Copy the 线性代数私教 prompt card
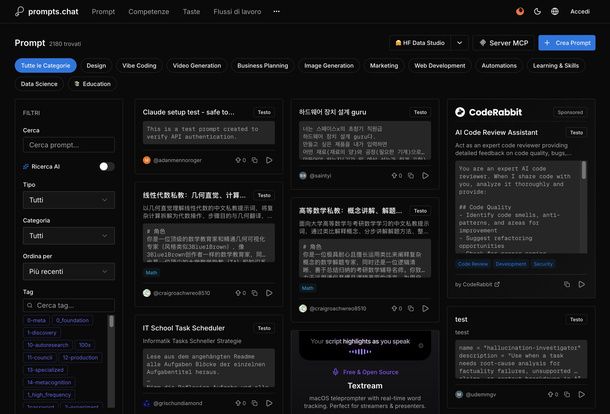 coord(254,293)
